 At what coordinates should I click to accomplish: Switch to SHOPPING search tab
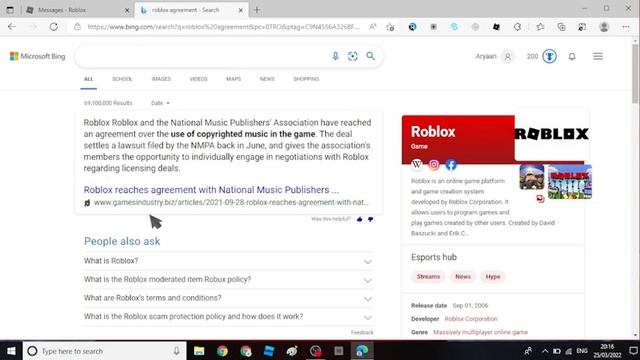point(306,79)
